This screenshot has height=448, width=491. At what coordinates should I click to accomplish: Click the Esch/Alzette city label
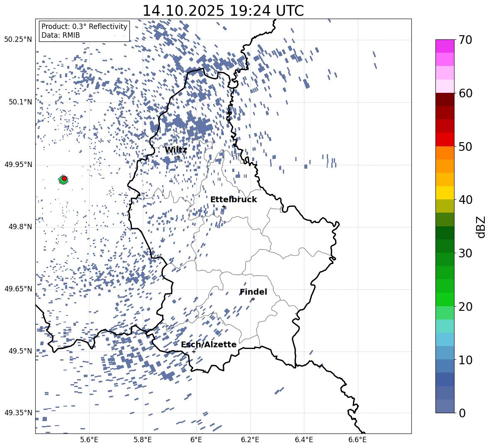coord(209,344)
